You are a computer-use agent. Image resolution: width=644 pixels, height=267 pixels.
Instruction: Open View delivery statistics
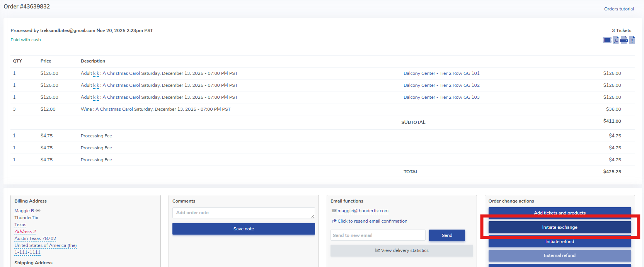click(x=402, y=250)
